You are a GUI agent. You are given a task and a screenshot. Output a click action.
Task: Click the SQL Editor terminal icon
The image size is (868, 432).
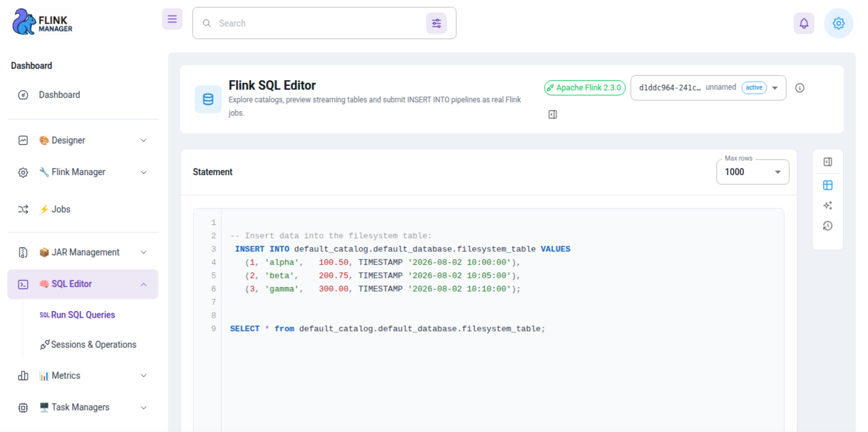tap(23, 284)
